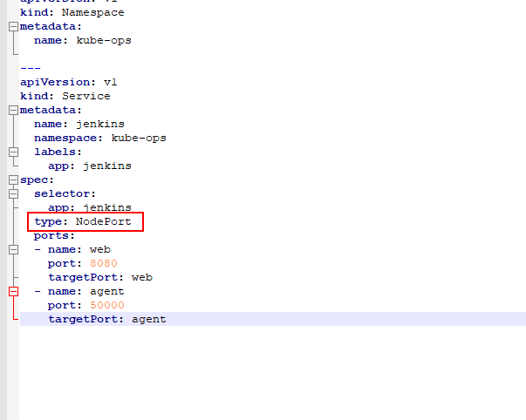Screen dimensions: 526x420
Task: Click the '- name: web' line
Action: tap(72, 250)
